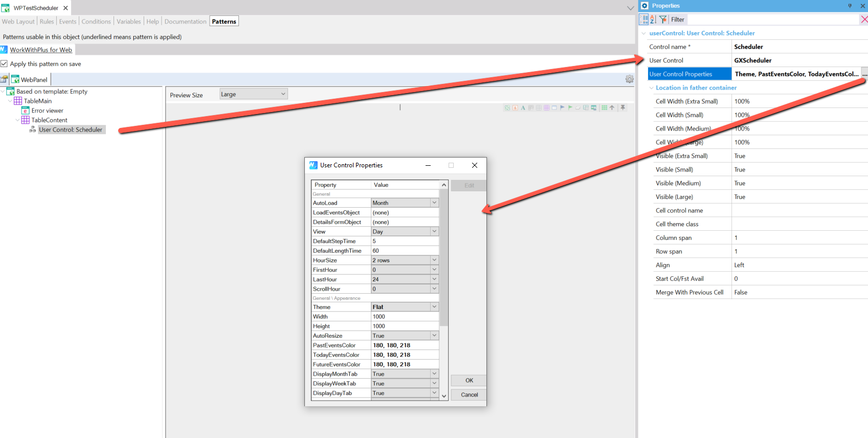868x438 pixels.
Task: Click the Width value field showing 1000
Action: point(405,317)
